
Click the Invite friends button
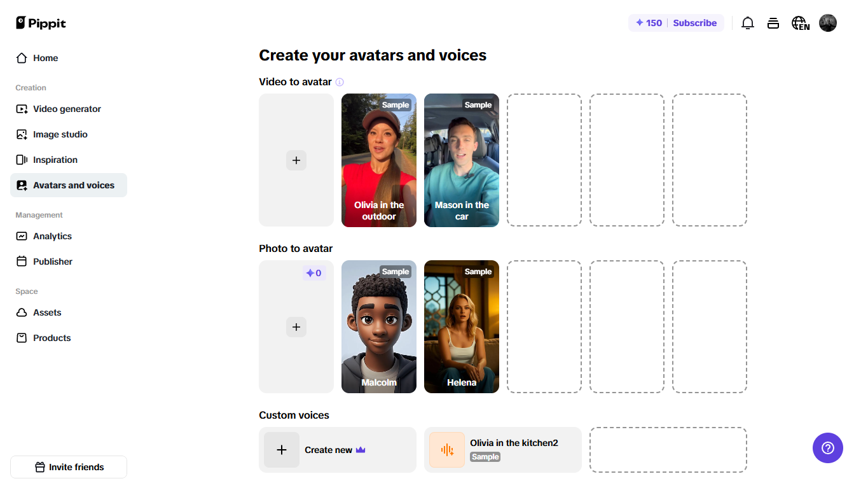[68, 466]
